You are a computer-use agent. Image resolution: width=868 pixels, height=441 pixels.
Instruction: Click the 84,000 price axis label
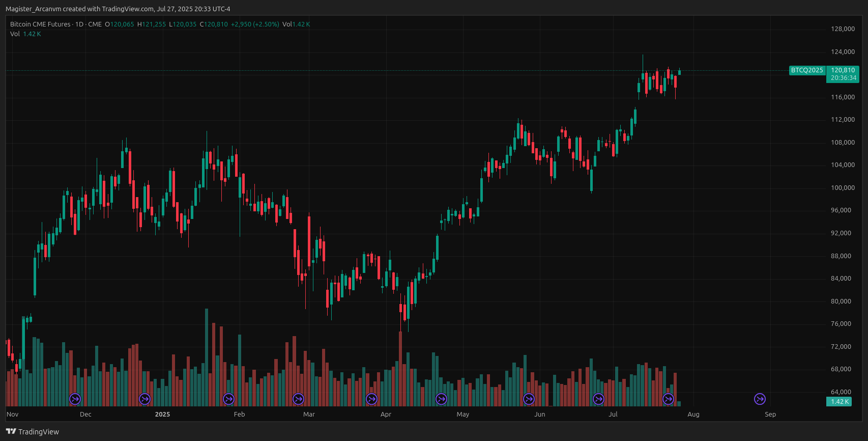[x=841, y=279]
